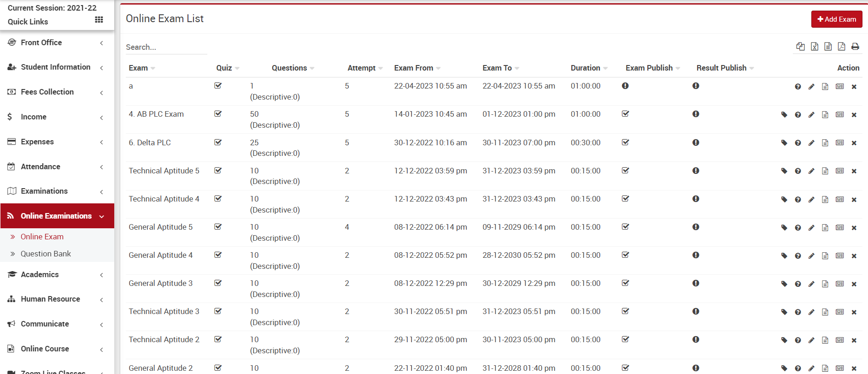Click the tag icon for Technical Aptitude 5
Viewport: 868px width, 374px height.
(784, 171)
